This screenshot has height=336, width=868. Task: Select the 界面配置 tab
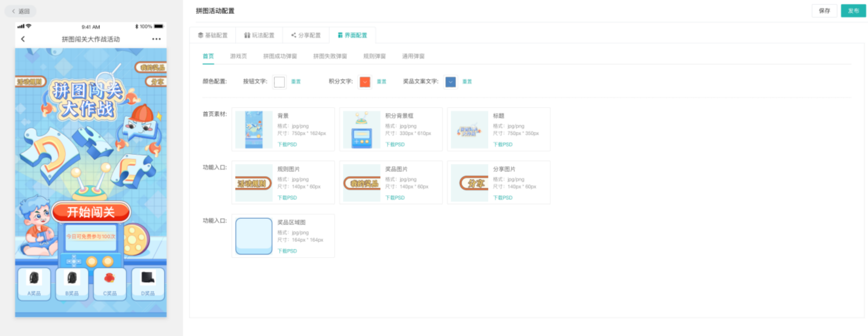(353, 35)
